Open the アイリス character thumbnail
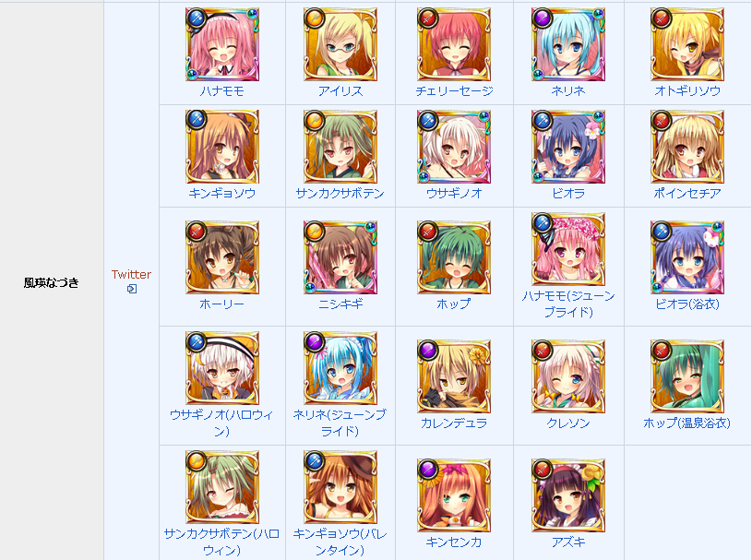This screenshot has height=560, width=752. pos(340,44)
